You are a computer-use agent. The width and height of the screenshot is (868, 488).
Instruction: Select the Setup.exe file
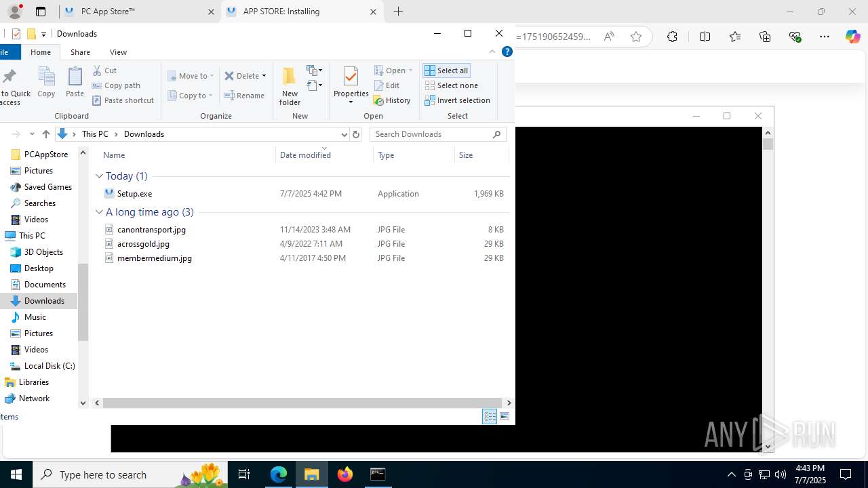[x=134, y=194]
